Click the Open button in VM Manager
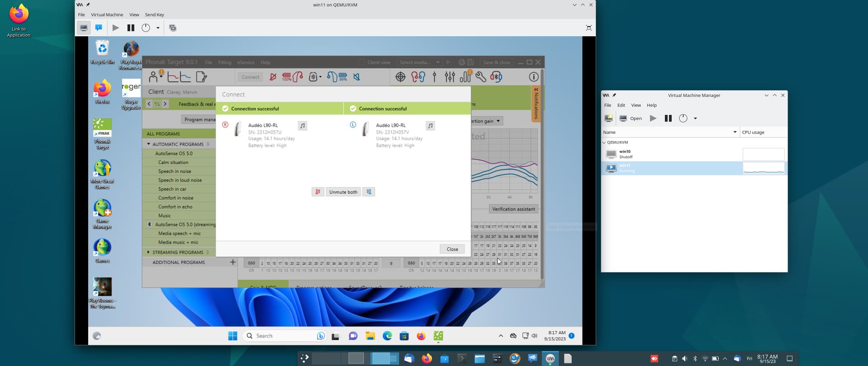This screenshot has height=366, width=868. pos(631,118)
